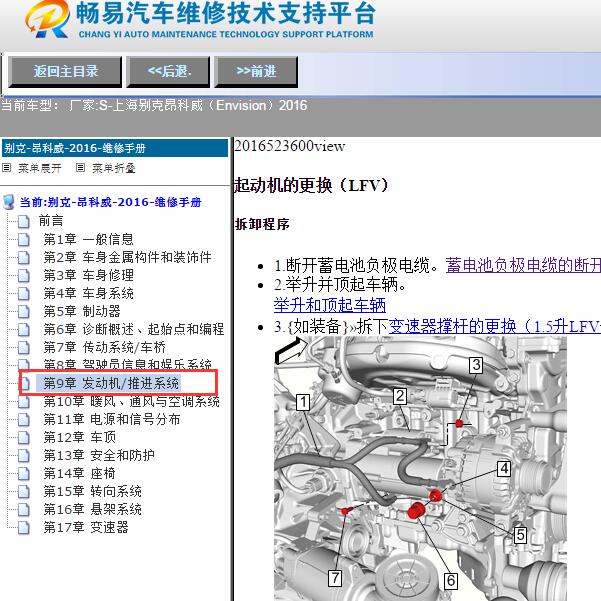Click step text 2.举升并顶起车辆
The width and height of the screenshot is (601, 601).
click(340, 285)
